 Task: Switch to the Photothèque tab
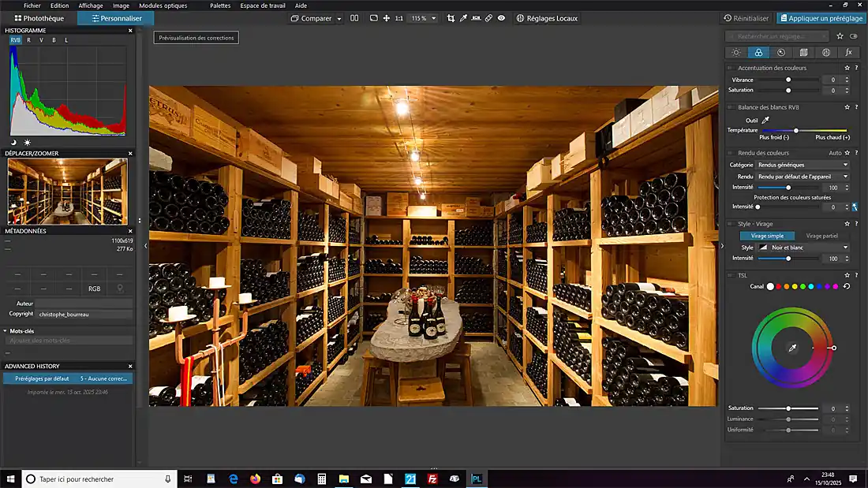pos(39,18)
